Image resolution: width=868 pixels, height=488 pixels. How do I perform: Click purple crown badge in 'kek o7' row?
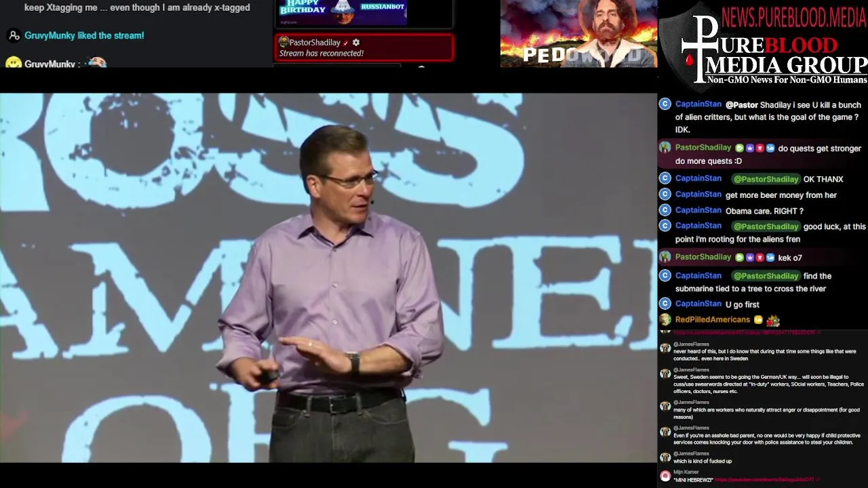point(749,258)
